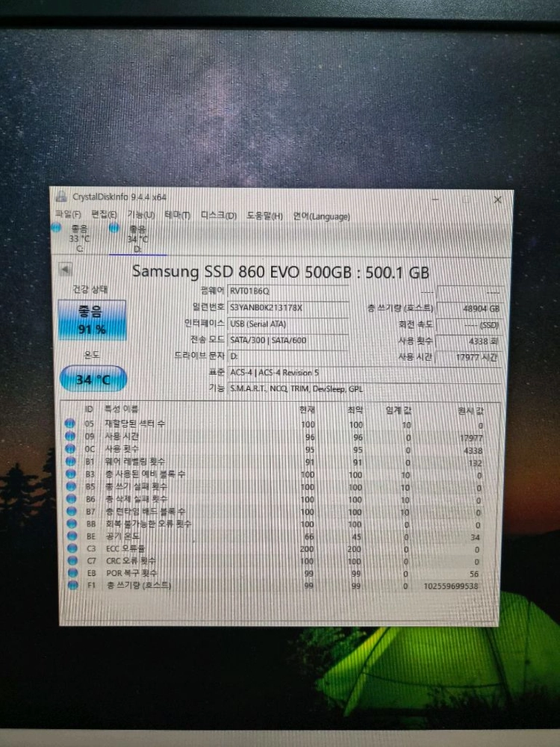The width and height of the screenshot is (560, 747).
Task: Click the standard field ACS-4 | ACS-4 Revision 5
Action: point(365,373)
